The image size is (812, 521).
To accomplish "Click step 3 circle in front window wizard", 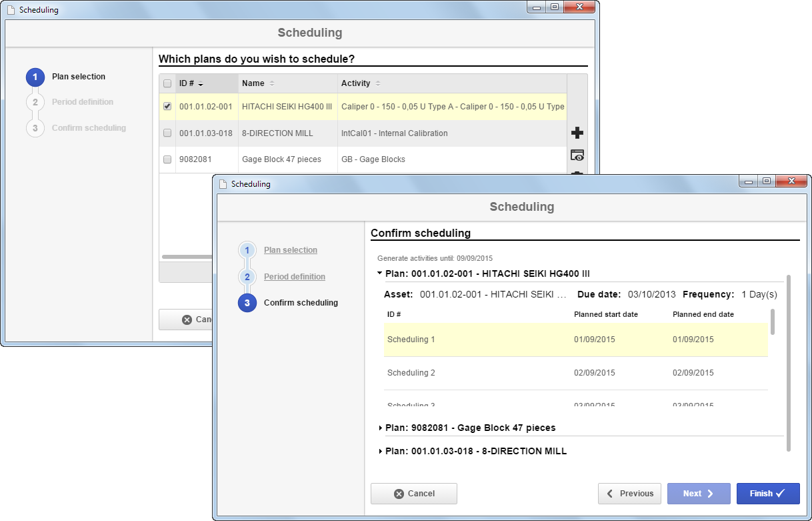I will click(247, 303).
